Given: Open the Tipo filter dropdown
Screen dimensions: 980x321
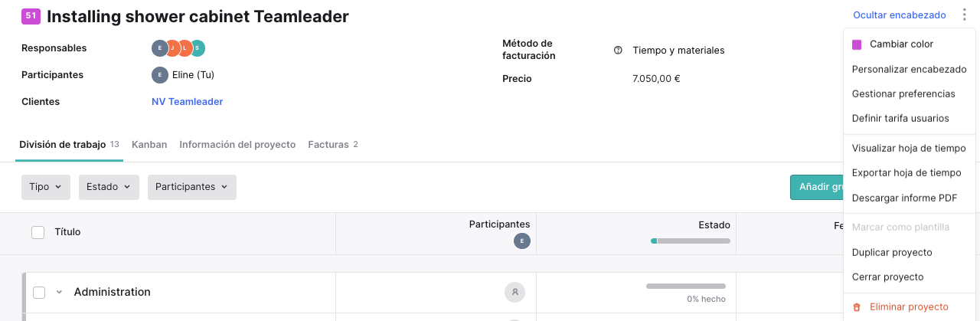Looking at the screenshot, I should click(46, 187).
